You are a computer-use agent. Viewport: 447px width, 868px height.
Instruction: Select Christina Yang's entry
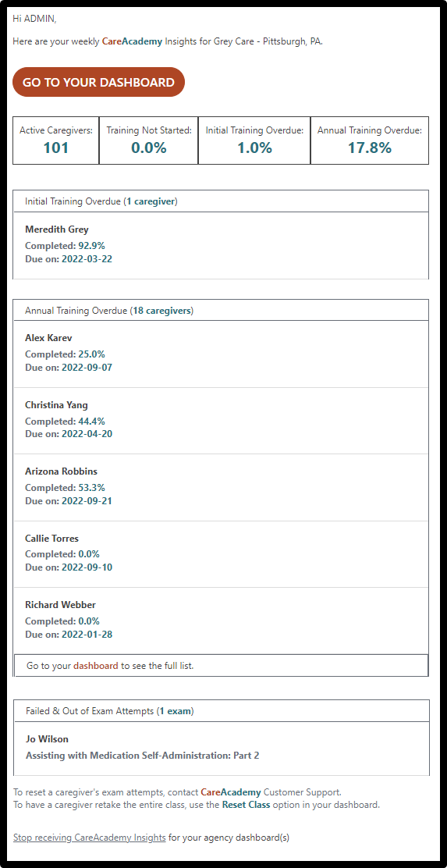[x=221, y=421]
